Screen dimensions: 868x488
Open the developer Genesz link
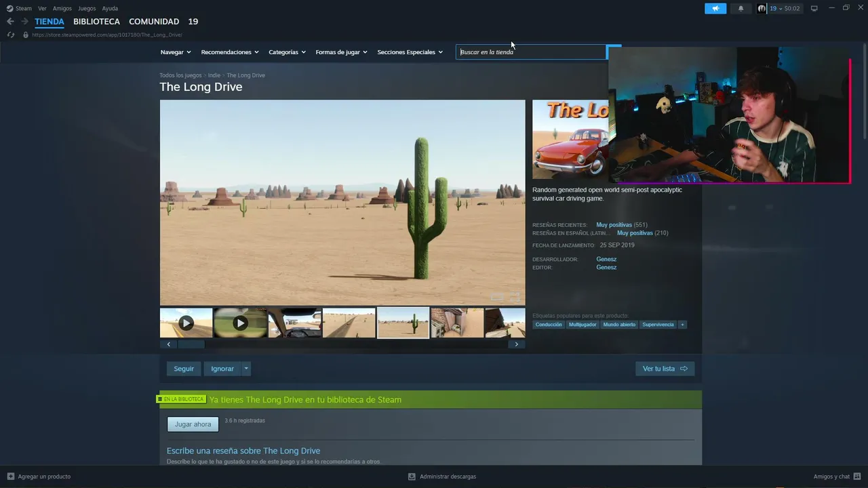pyautogui.click(x=606, y=260)
